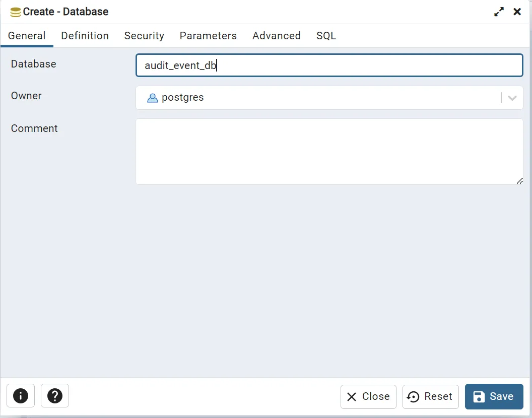Go to the Security tab
This screenshot has height=418, width=532.
(144, 36)
